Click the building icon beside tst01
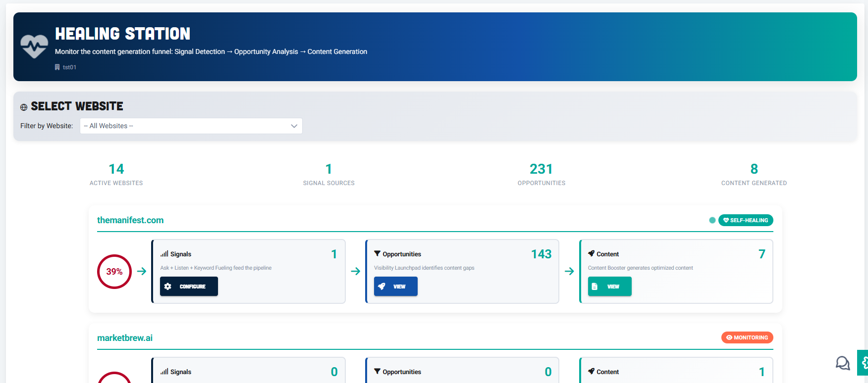Screen dimensions: 868x383 (x=57, y=67)
